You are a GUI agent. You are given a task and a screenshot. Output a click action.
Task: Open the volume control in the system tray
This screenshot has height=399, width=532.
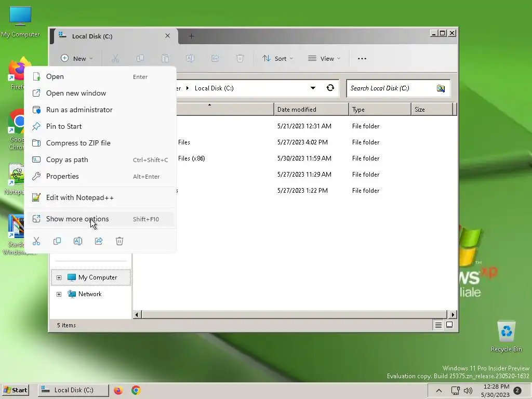(468, 391)
